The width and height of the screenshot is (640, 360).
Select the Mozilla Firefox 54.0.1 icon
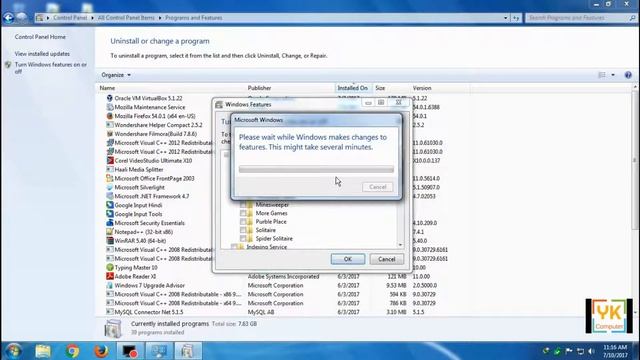coord(109,116)
